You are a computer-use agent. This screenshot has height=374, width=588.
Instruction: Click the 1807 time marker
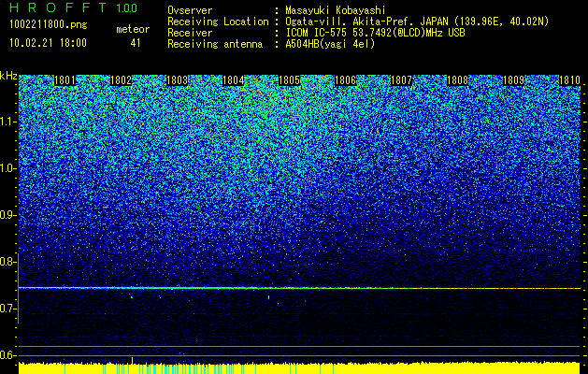pos(401,80)
